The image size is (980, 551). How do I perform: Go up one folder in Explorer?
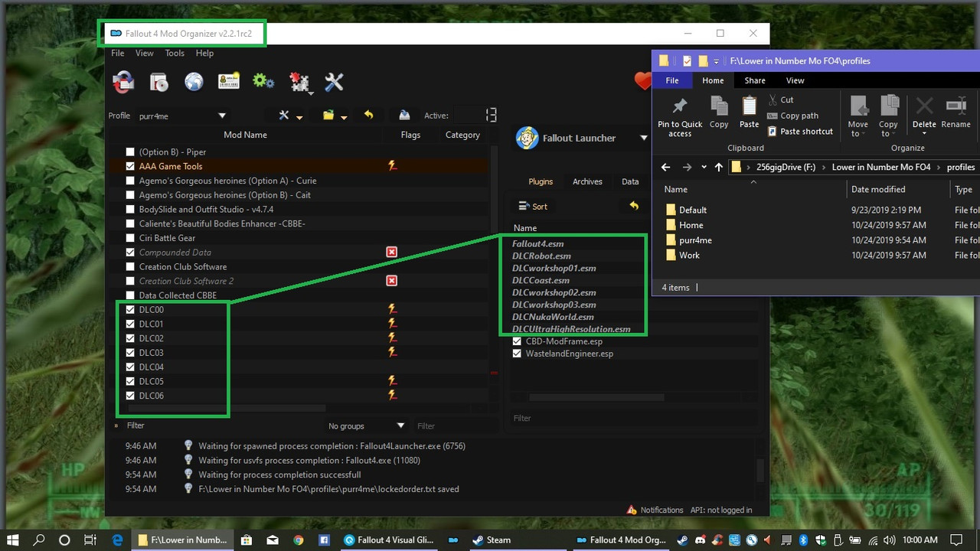click(x=718, y=167)
